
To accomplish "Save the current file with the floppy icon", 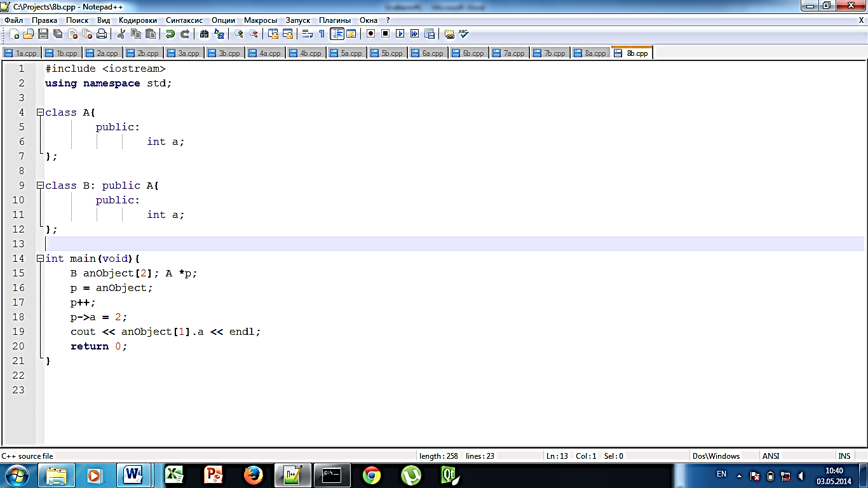I will [x=43, y=34].
